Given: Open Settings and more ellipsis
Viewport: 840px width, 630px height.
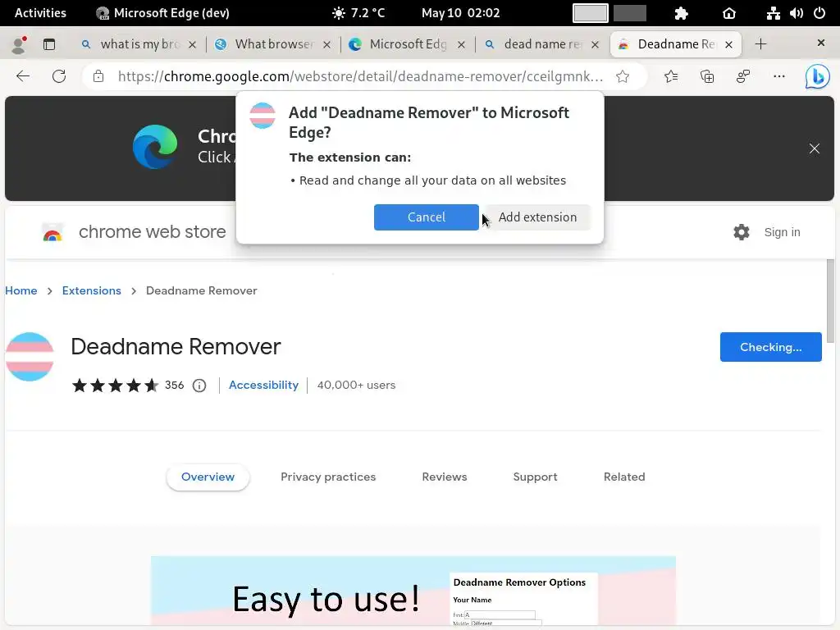Looking at the screenshot, I should tap(779, 76).
